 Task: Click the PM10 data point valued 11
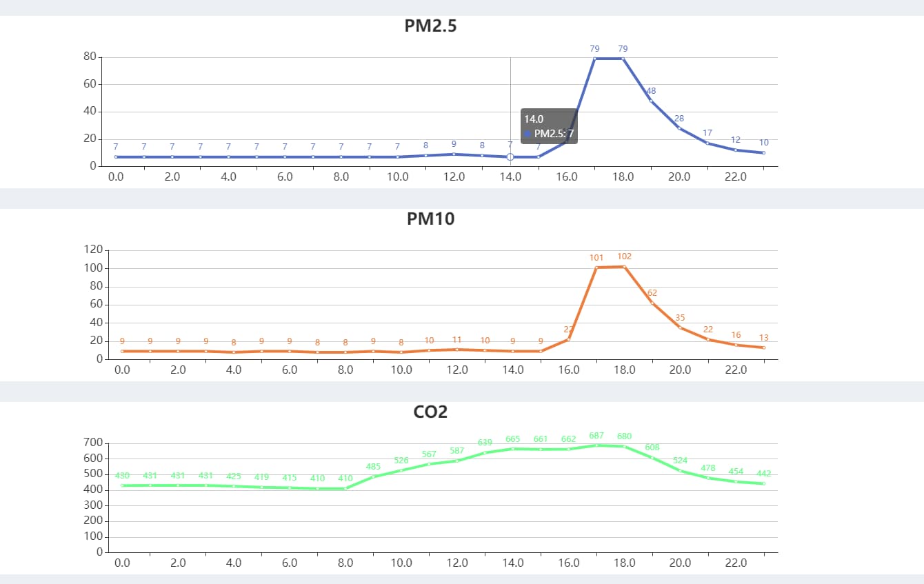pyautogui.click(x=457, y=350)
